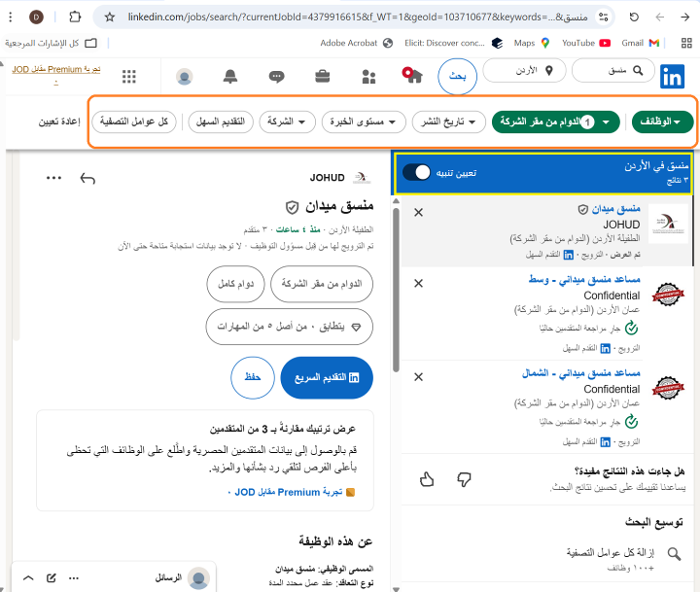The height and width of the screenshot is (592, 700).
Task: Open the Elicit bookmark
Action: pos(454,43)
